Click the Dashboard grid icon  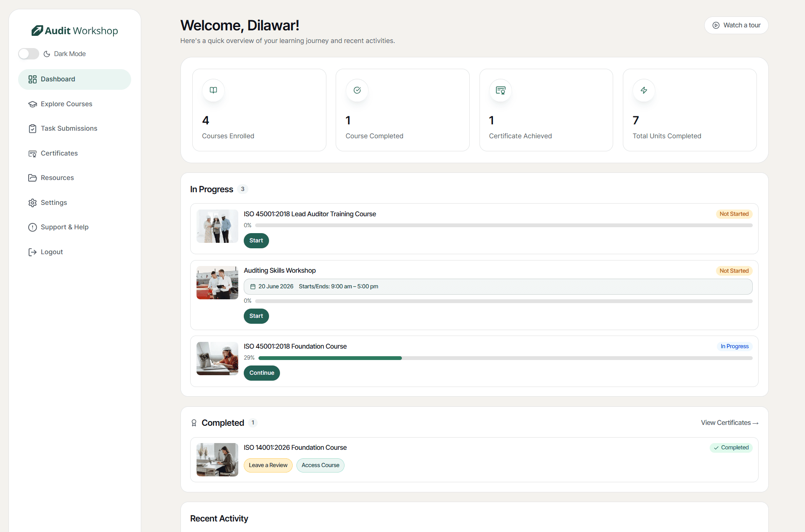point(32,79)
